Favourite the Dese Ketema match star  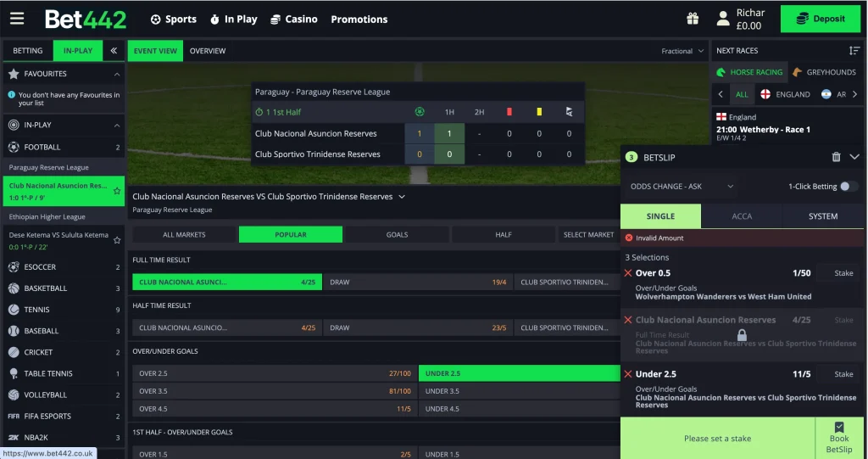[117, 241]
